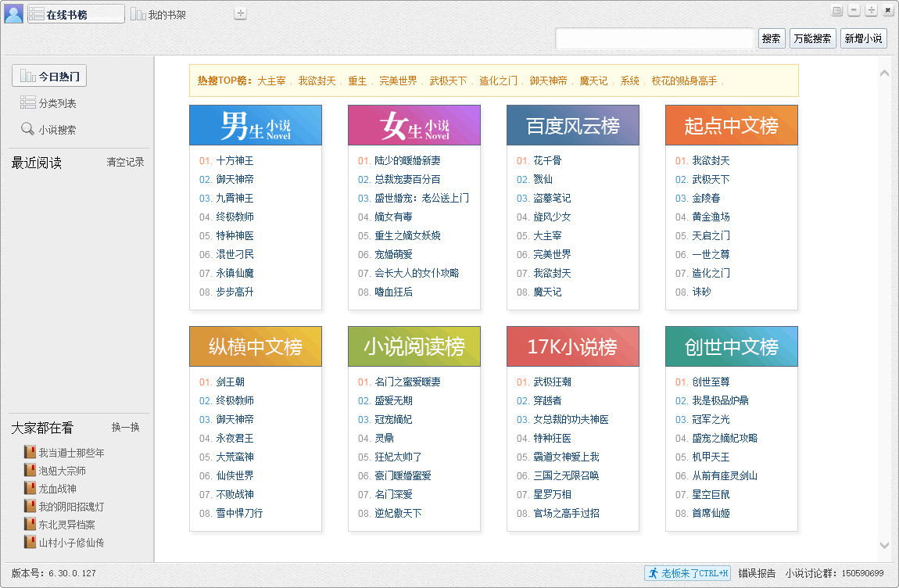Select 今日热门 in the sidebar
The width and height of the screenshot is (899, 588).
coord(49,76)
